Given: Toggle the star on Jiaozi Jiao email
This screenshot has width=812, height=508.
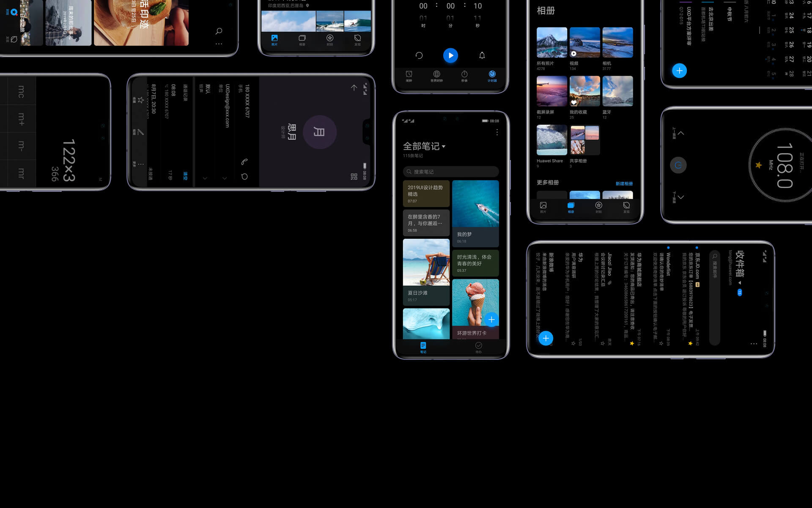Looking at the screenshot, I should tap(603, 343).
